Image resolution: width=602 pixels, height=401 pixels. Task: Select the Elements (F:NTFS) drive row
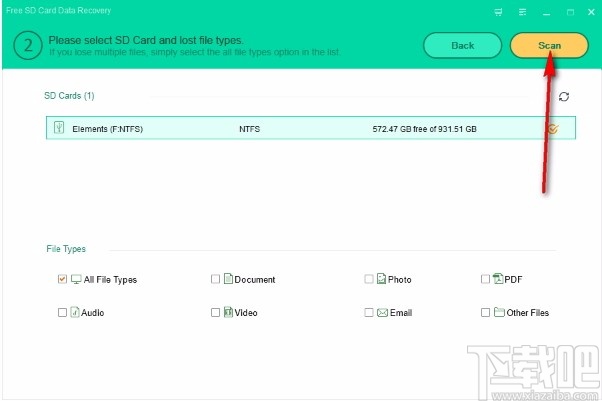point(311,128)
